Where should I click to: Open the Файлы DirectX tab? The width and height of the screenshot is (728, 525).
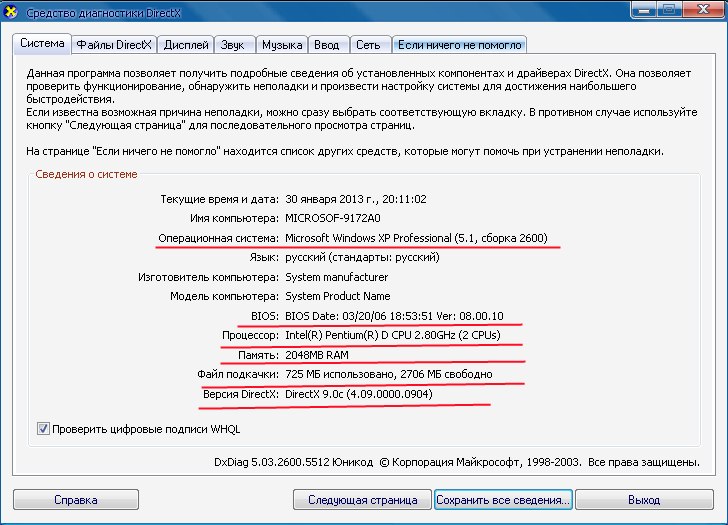(x=114, y=45)
